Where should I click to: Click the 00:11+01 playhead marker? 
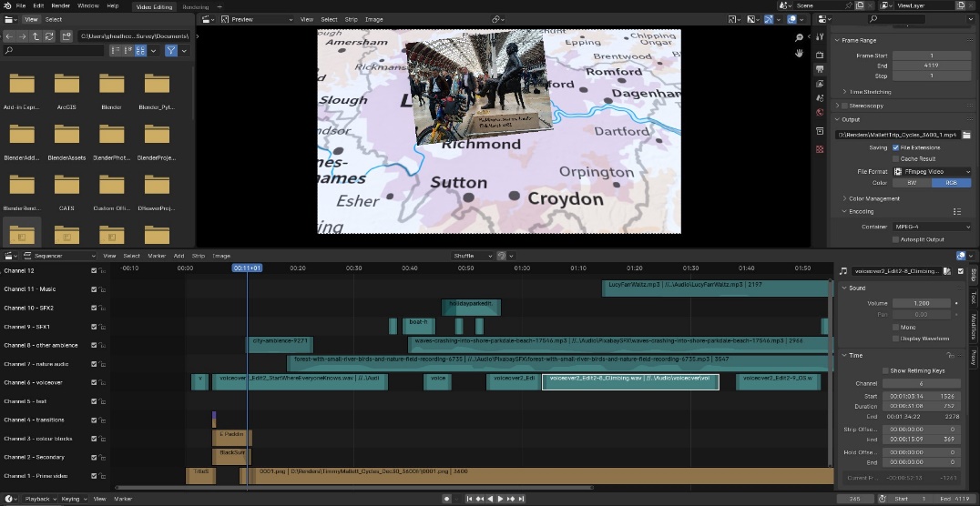click(247, 268)
